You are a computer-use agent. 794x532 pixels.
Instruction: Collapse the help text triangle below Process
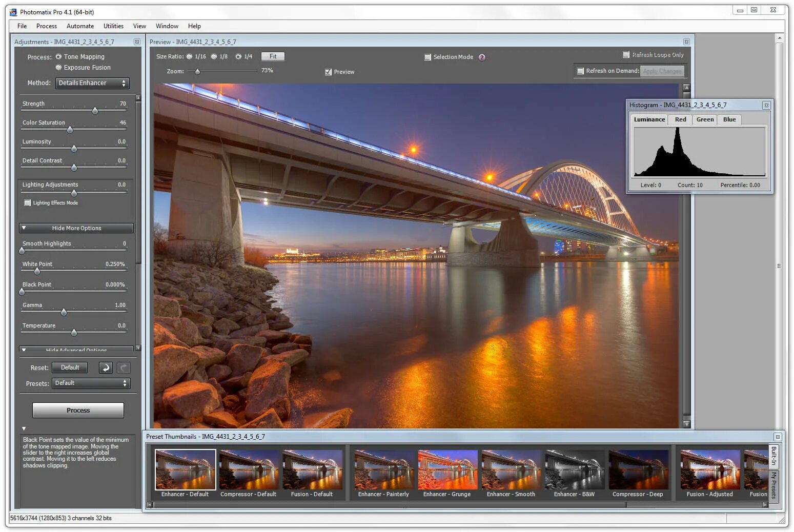(24, 428)
